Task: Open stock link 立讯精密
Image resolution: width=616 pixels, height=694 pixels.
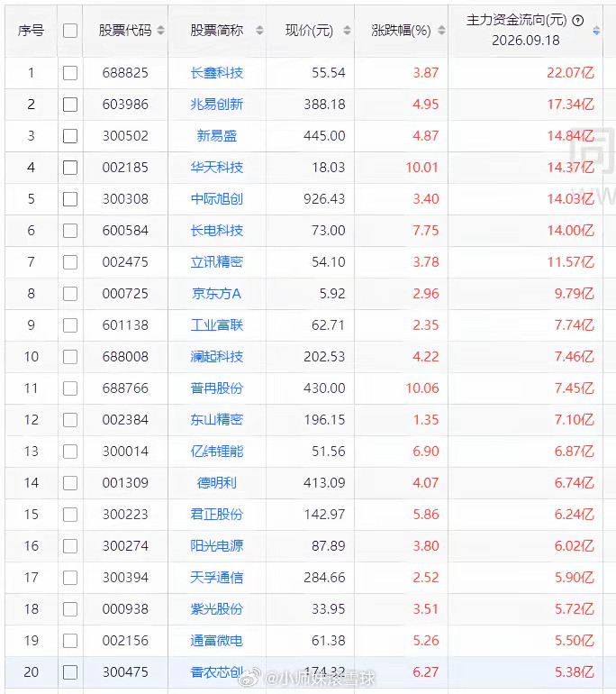Action: coord(217,262)
